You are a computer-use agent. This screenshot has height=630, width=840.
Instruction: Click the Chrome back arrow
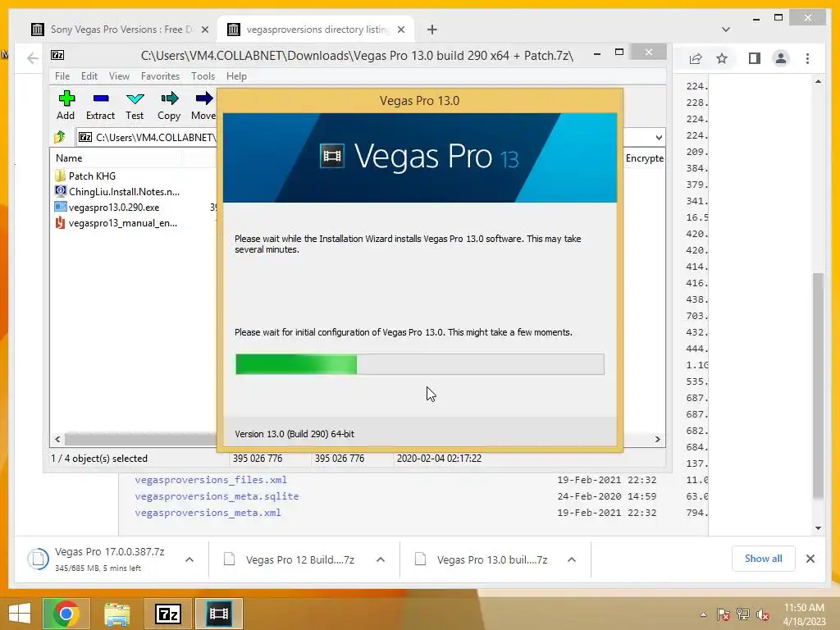(x=33, y=58)
